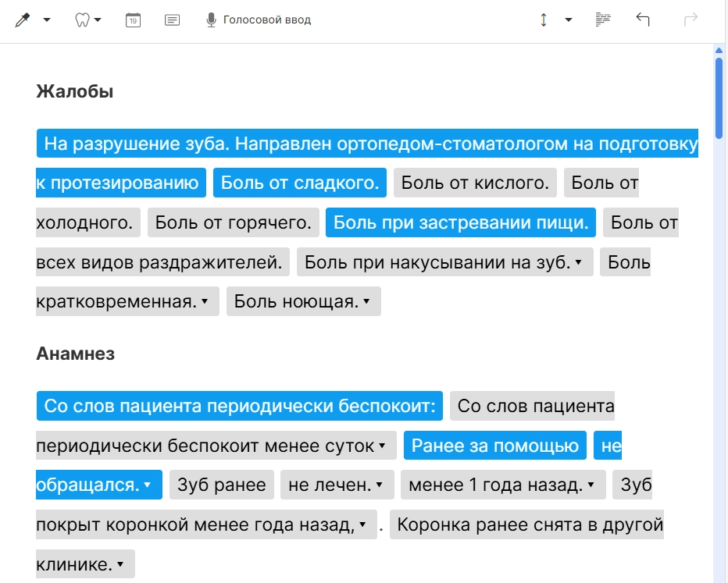Deselect 'Боль при застревании пищи.' phrase
The width and height of the screenshot is (728, 583).
coord(461,222)
